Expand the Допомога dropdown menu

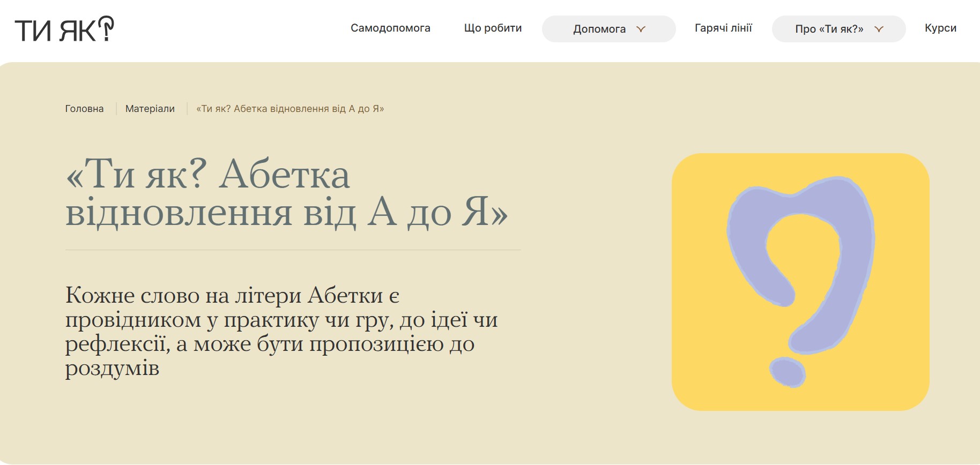[x=608, y=29]
